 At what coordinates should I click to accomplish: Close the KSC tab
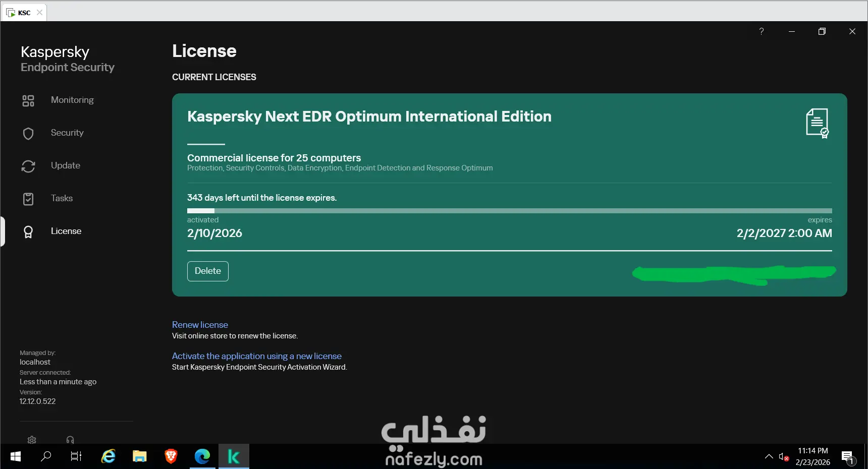coord(40,13)
